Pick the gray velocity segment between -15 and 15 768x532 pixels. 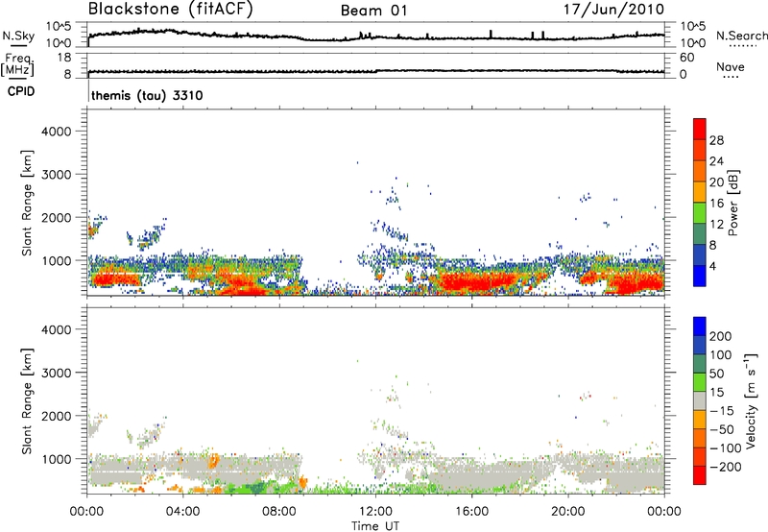point(700,400)
